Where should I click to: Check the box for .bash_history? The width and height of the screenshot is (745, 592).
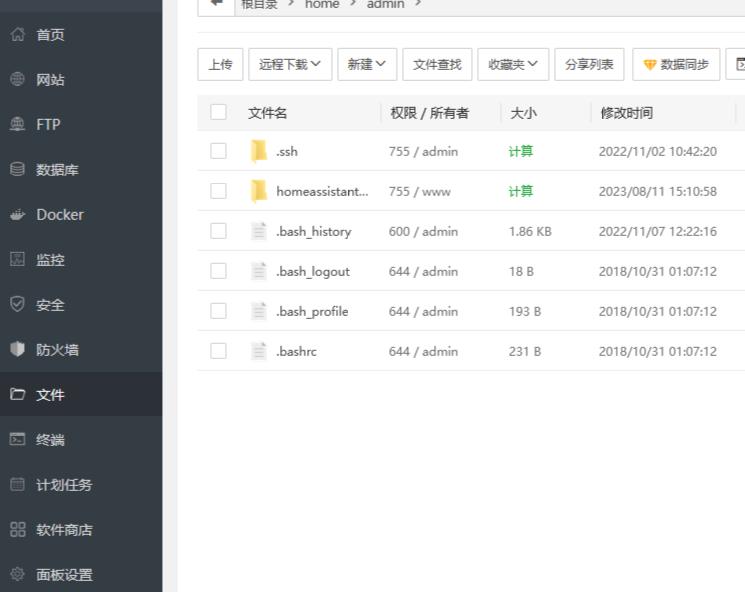pyautogui.click(x=219, y=231)
